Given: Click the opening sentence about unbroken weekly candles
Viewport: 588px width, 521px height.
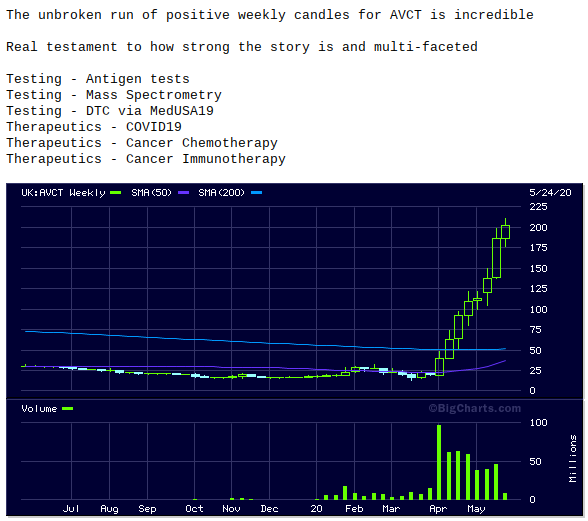Looking at the screenshot, I should click(x=270, y=15).
